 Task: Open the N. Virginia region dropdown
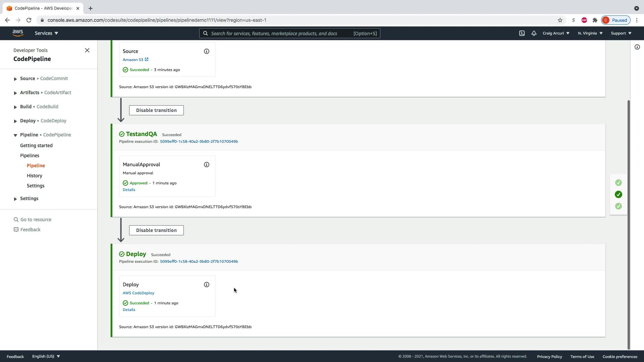click(x=590, y=33)
